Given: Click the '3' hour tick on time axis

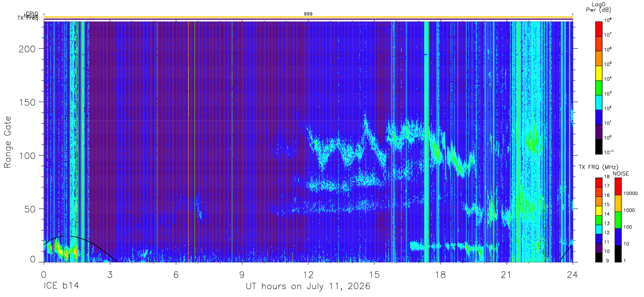Looking at the screenshot, I should (110, 274).
